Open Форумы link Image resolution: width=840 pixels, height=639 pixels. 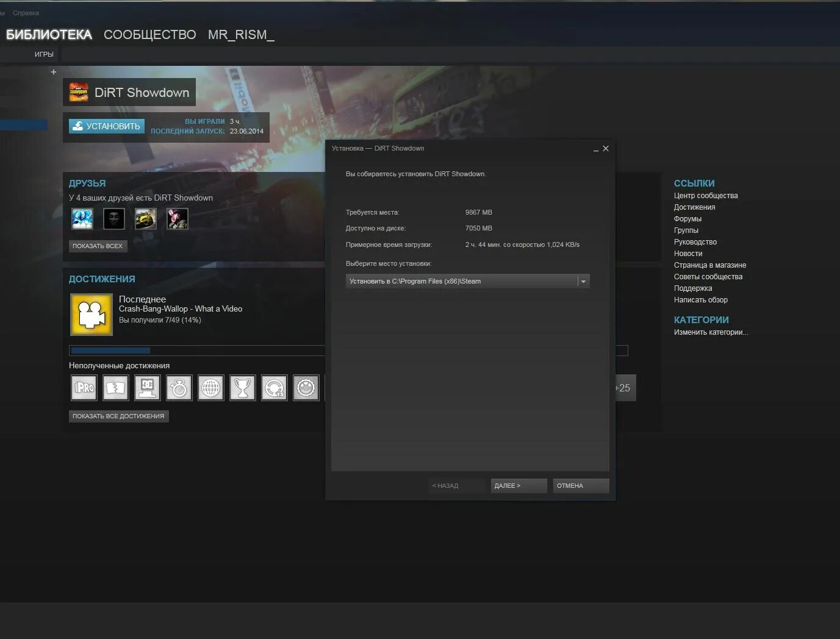tap(687, 219)
